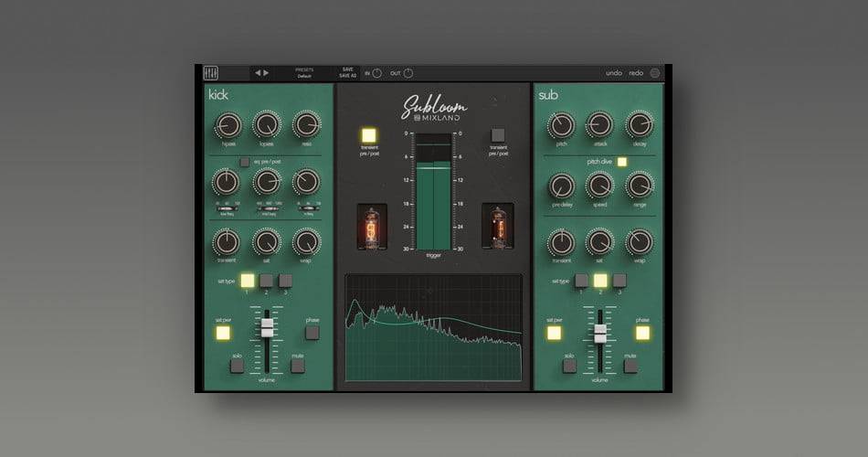Viewport: 868px width, 457px height.
Task: Toggle the kick eq pre/post button
Action: point(245,162)
